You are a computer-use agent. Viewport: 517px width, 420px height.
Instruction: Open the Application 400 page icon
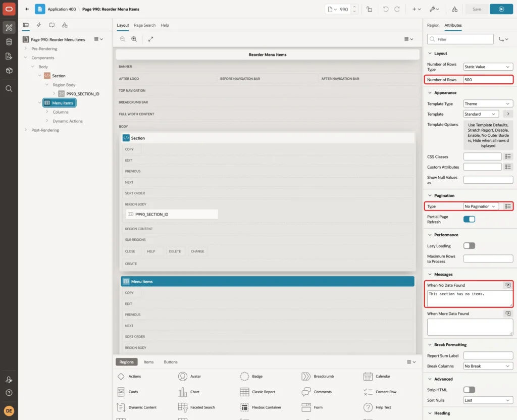40,9
